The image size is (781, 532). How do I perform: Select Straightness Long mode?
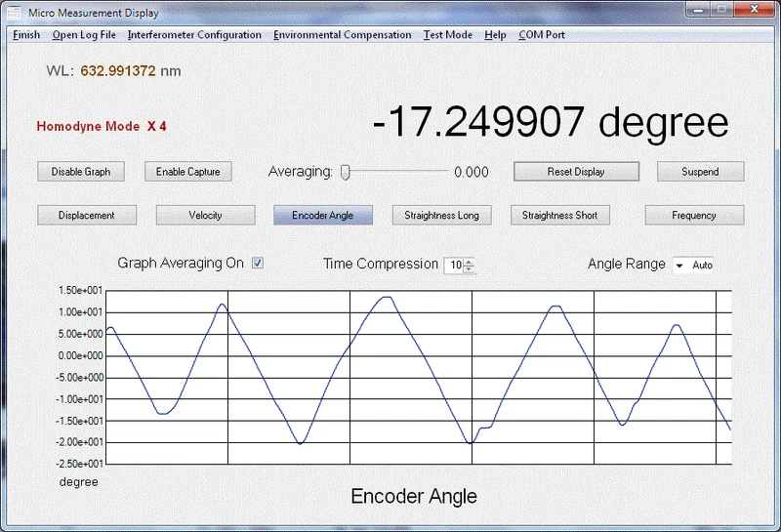pos(441,215)
